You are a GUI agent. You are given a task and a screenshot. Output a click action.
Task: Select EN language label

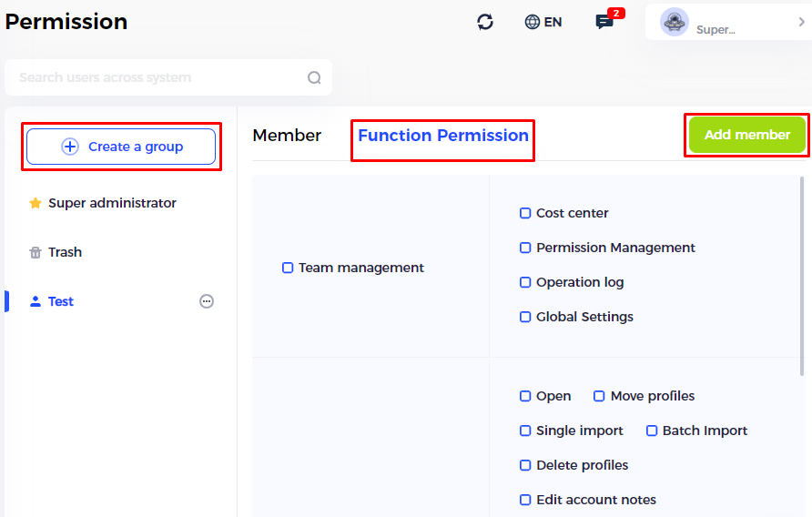click(553, 22)
